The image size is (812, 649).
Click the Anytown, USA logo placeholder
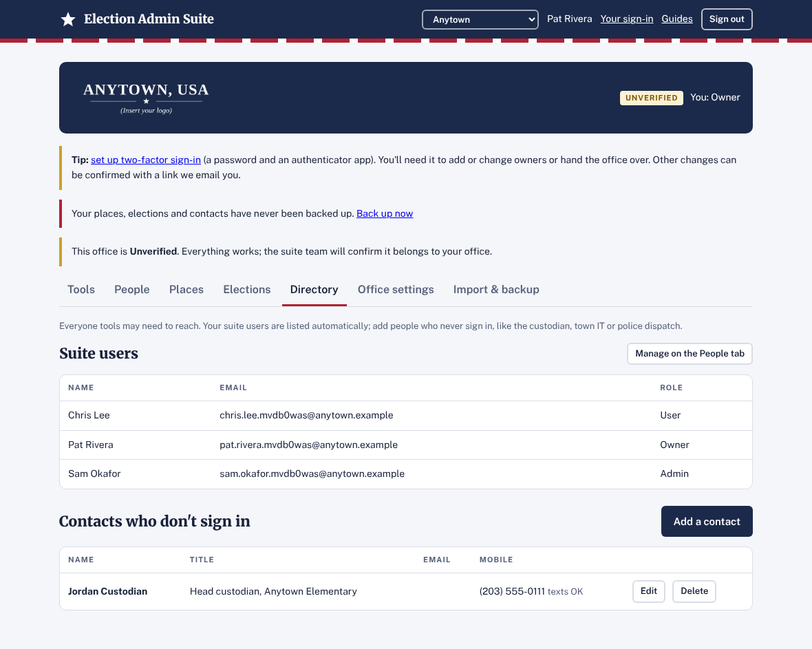pos(146,98)
